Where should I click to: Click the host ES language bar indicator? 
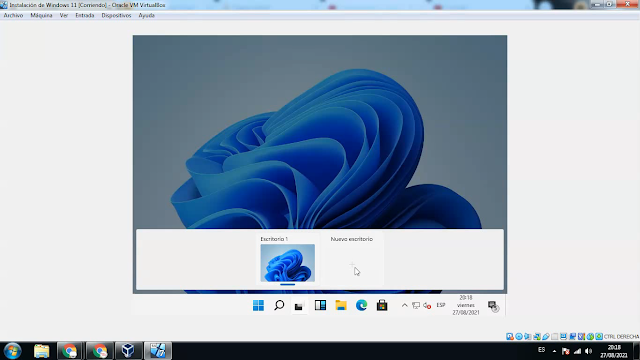(x=541, y=350)
